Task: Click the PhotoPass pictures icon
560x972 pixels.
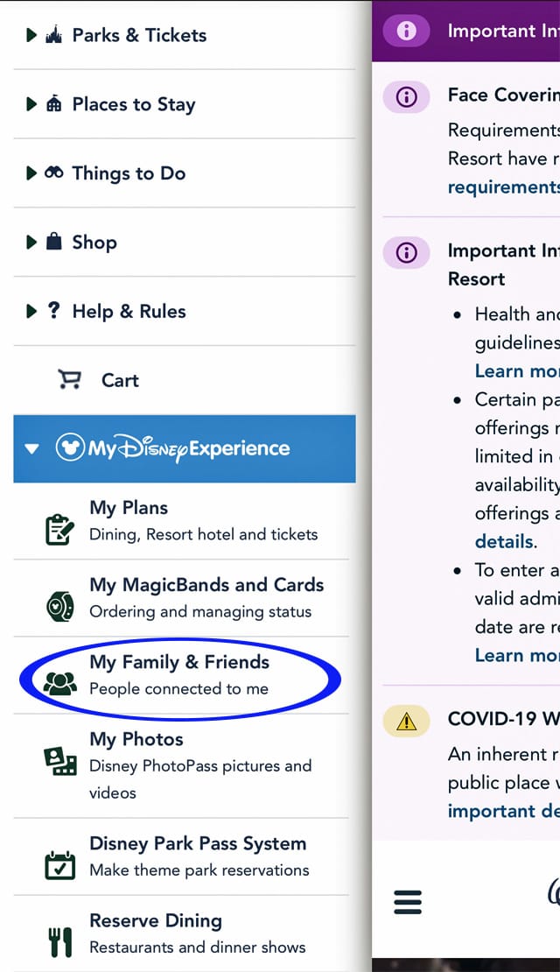Action: click(x=60, y=761)
